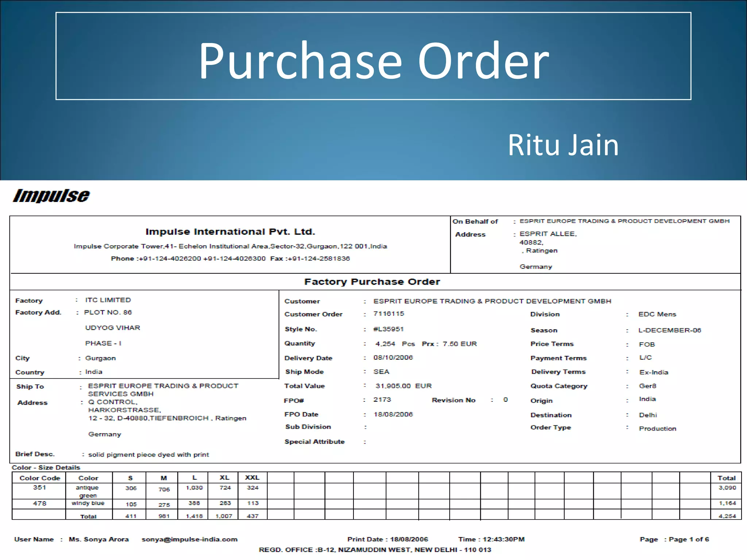Select the Impulse International Pvt. Ltd. heading
This screenshot has height=560, width=747.
coord(230,232)
